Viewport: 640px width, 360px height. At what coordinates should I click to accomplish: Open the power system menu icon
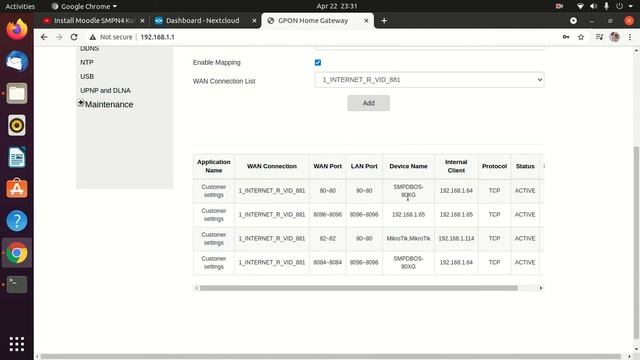(x=620, y=6)
